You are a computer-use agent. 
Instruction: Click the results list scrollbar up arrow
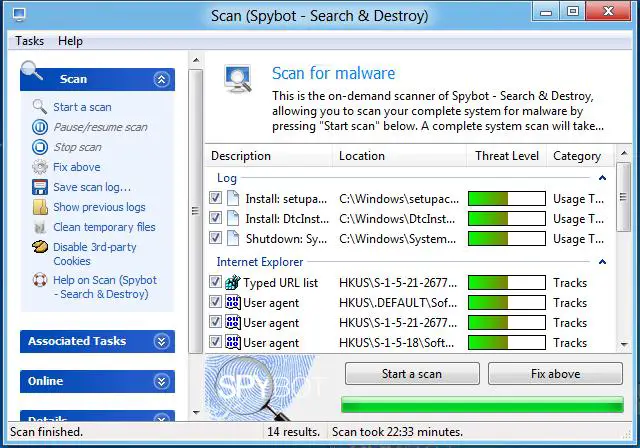tap(623, 153)
